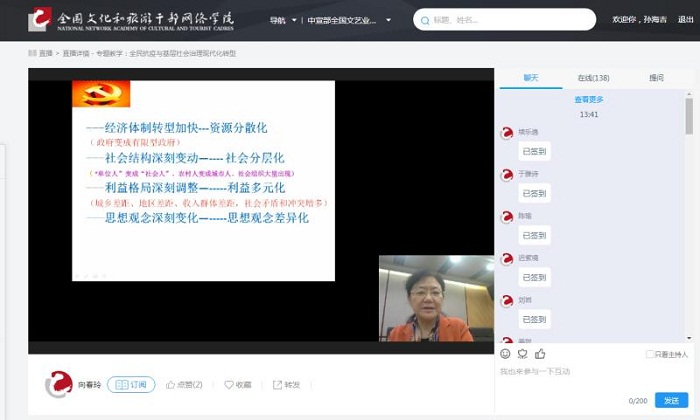The image size is (700, 420).
Task: Open the 中宣部全国文艺业 dropdown
Action: pyautogui.click(x=350, y=20)
